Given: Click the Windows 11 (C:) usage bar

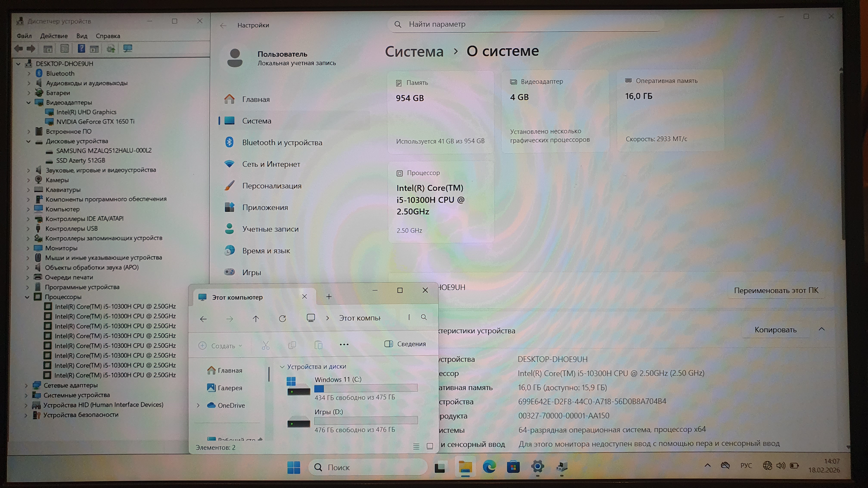Looking at the screenshot, I should point(366,388).
